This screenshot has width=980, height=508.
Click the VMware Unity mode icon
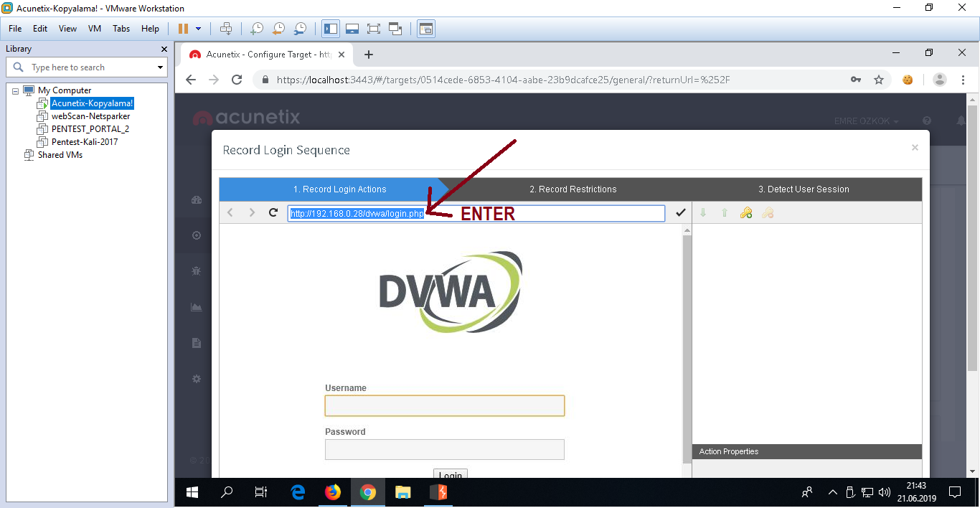pos(395,29)
